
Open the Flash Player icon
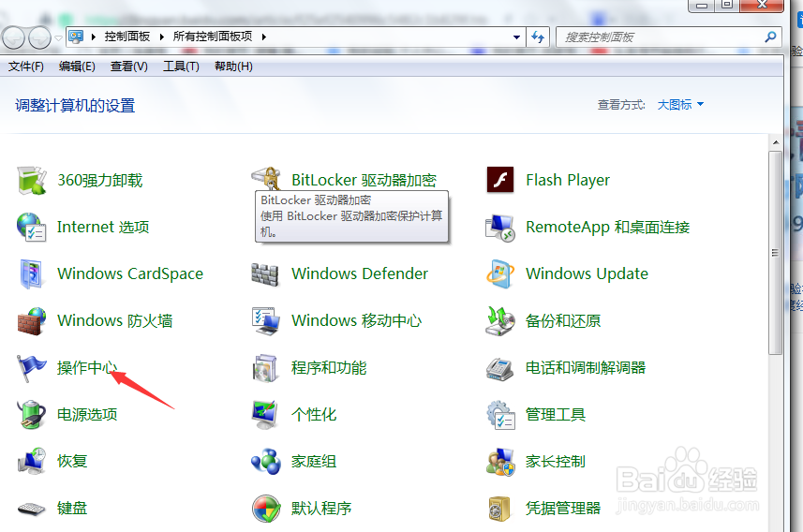[x=500, y=180]
